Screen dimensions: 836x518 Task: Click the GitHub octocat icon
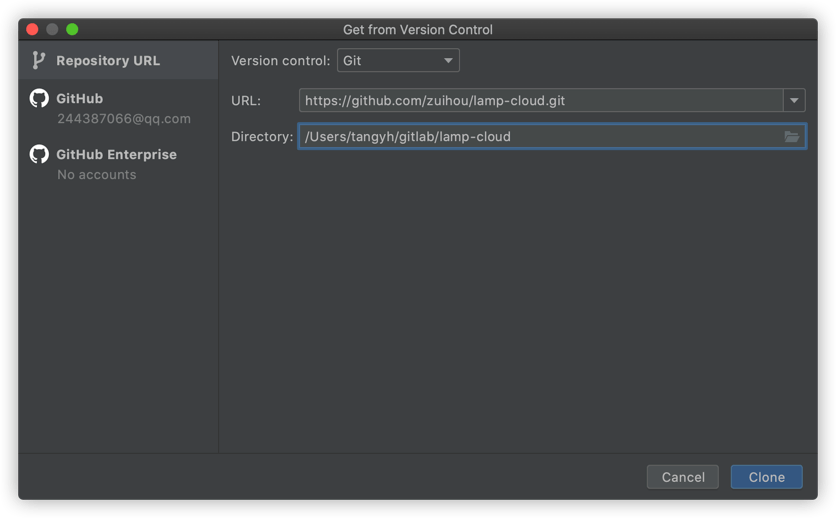39,98
